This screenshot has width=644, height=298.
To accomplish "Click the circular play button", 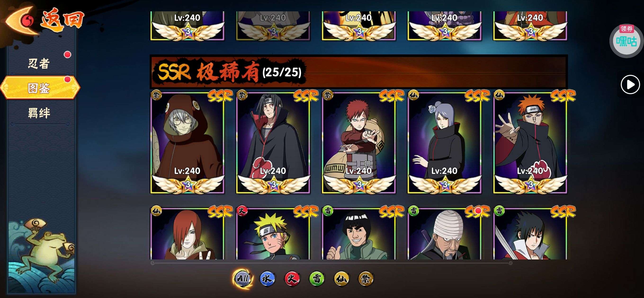I will (x=630, y=84).
